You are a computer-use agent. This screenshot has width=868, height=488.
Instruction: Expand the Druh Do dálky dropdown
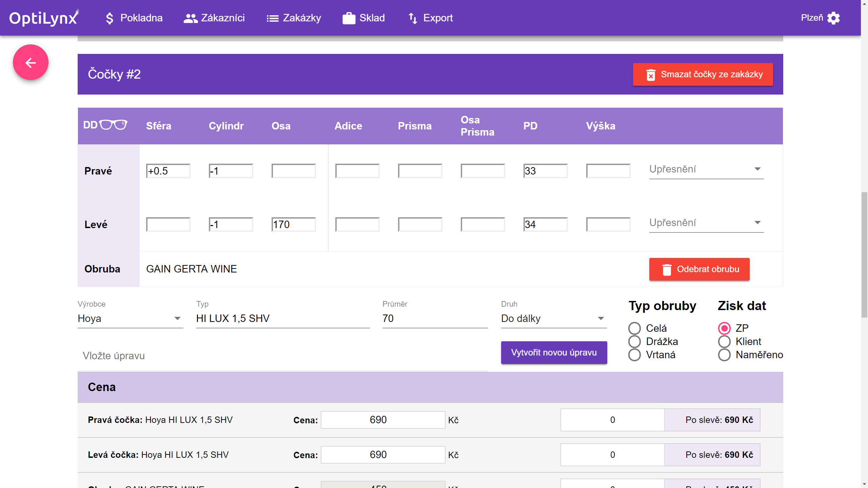click(x=553, y=319)
